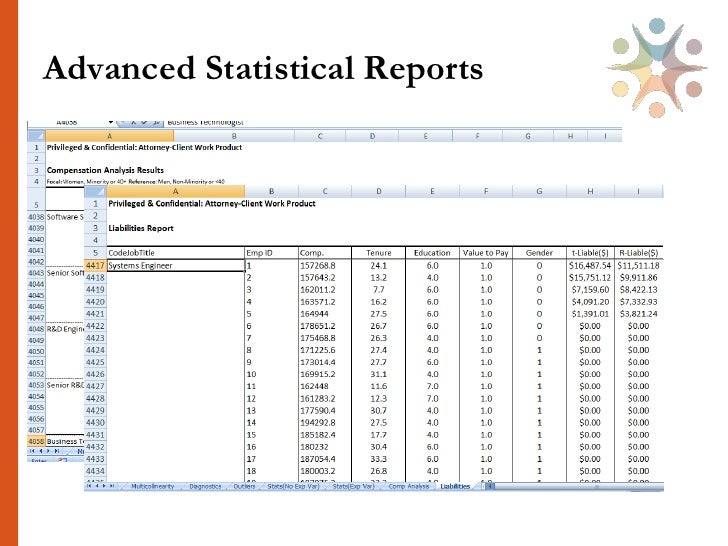Select column H header in Liabilities sheet
This screenshot has width=728, height=546.
pos(590,191)
